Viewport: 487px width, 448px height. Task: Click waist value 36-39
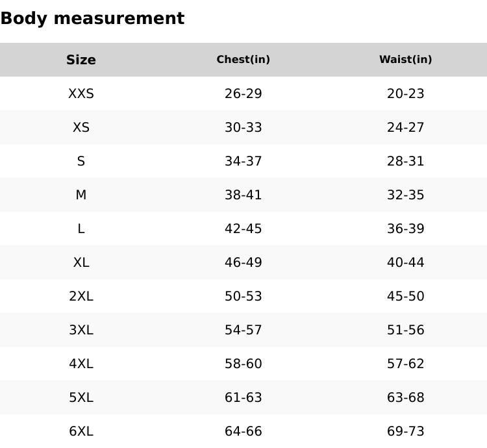[406, 229]
